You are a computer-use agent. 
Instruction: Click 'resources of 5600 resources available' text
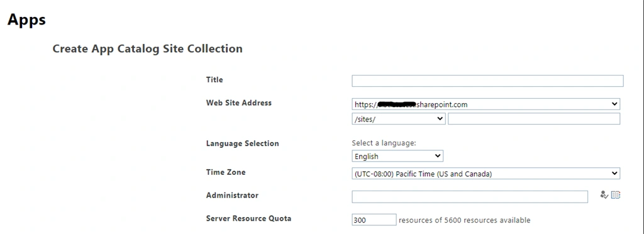click(465, 220)
